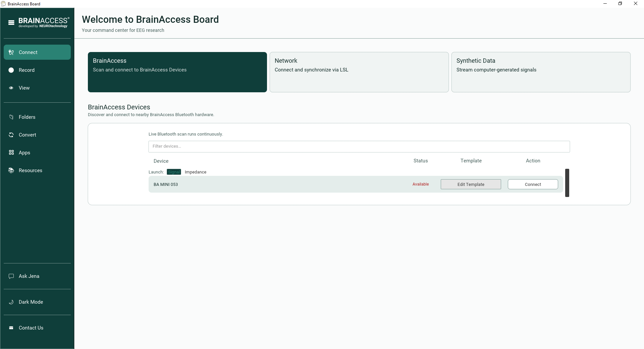Go to the Record section
The image size is (644, 349).
click(37, 70)
